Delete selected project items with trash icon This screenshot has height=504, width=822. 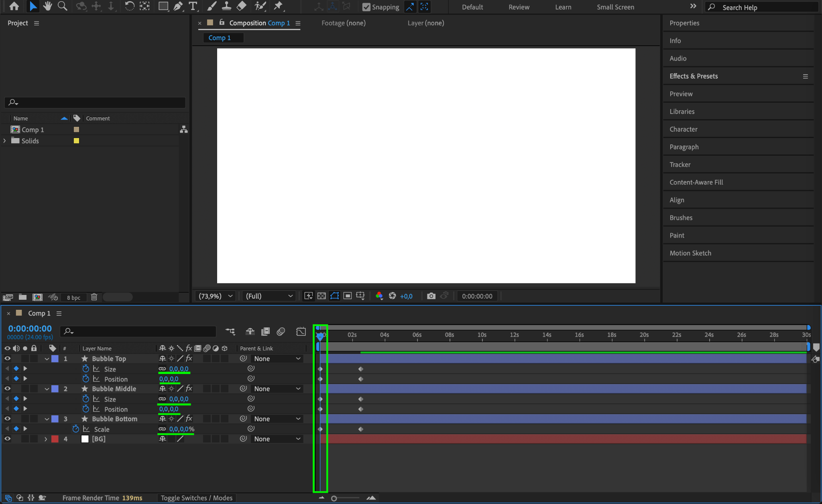[x=94, y=297]
